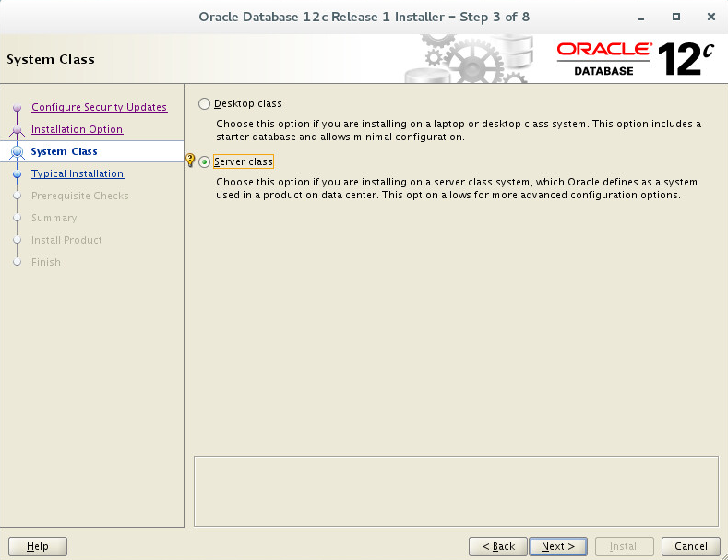728x560 pixels.
Task: Go back with the Back button
Action: 498,546
